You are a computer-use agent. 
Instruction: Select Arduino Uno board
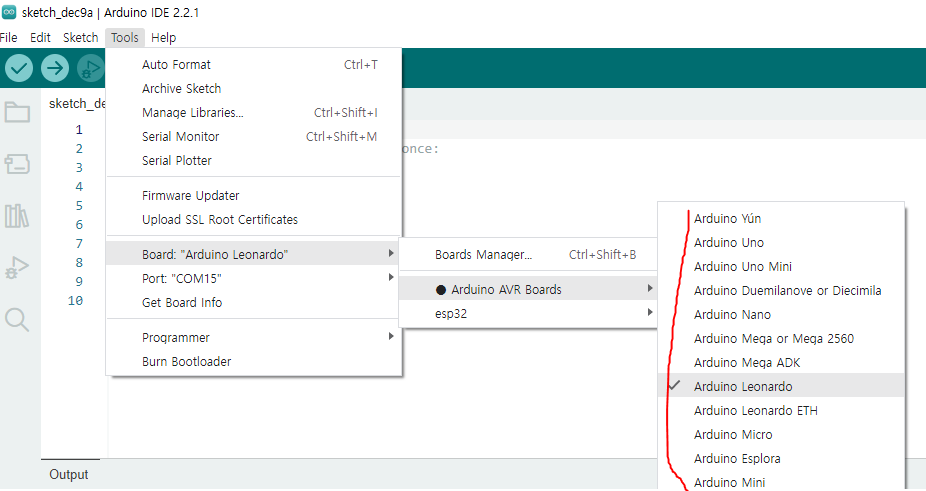781,243
